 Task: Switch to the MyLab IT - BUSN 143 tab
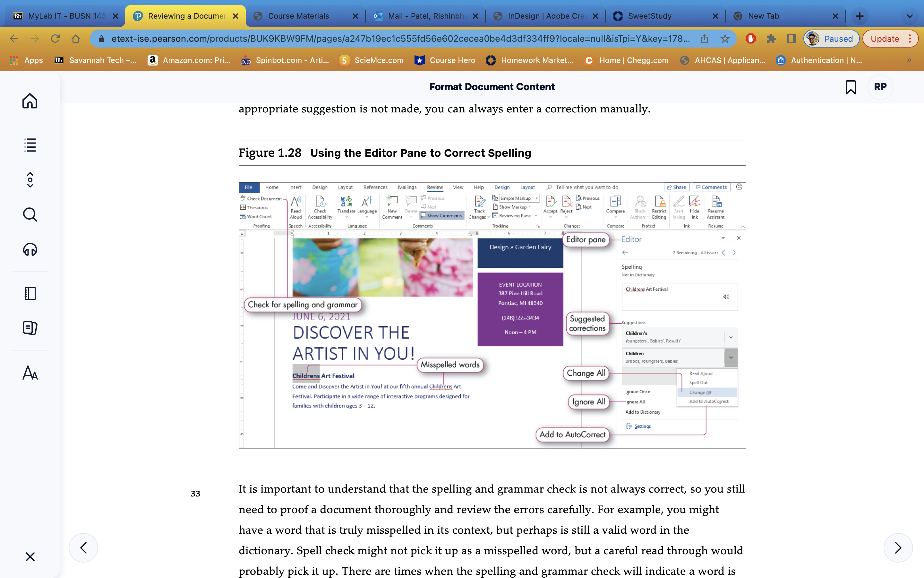coord(66,16)
